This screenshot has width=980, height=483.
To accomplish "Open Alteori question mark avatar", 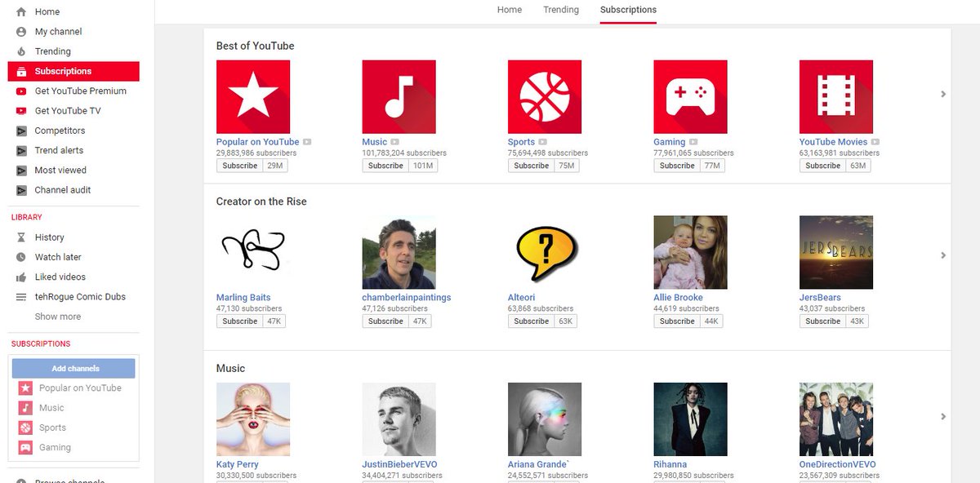I will [545, 252].
